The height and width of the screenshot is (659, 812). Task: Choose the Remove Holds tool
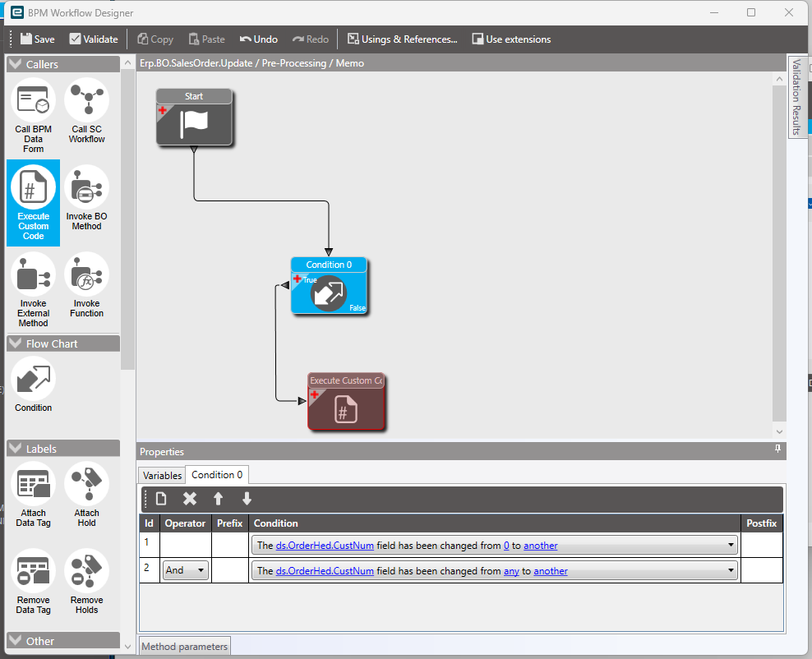tap(86, 582)
